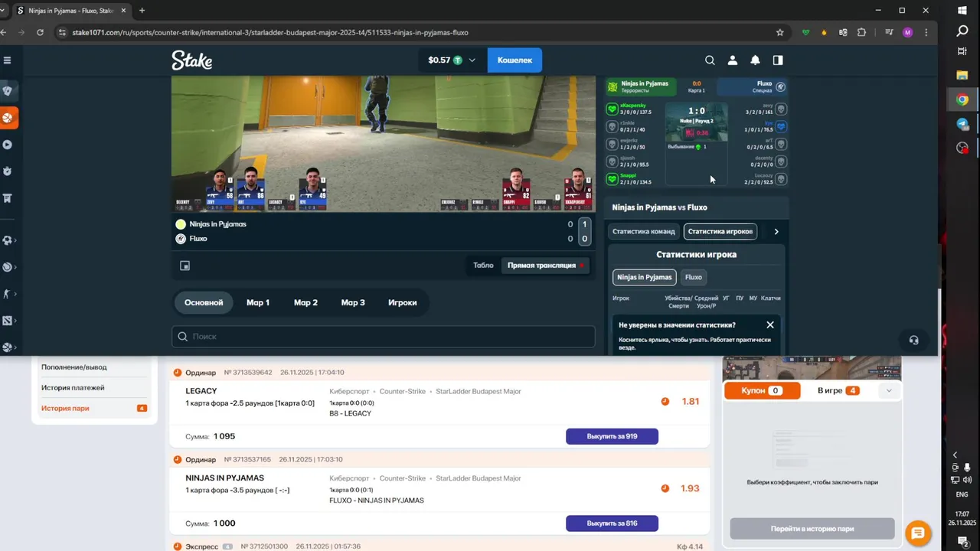
Task: Open File Explorer folder taskbar icon
Action: coord(962,75)
